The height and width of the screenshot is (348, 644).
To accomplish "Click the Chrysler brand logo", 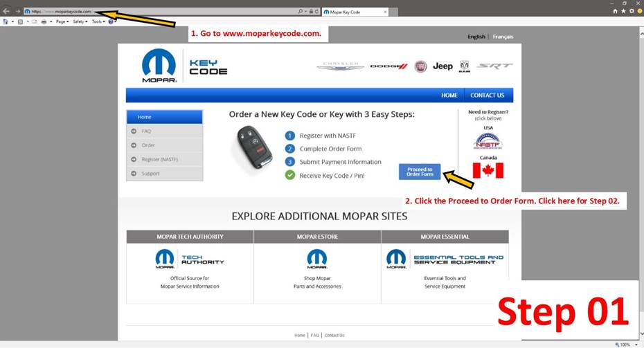I will (340, 66).
